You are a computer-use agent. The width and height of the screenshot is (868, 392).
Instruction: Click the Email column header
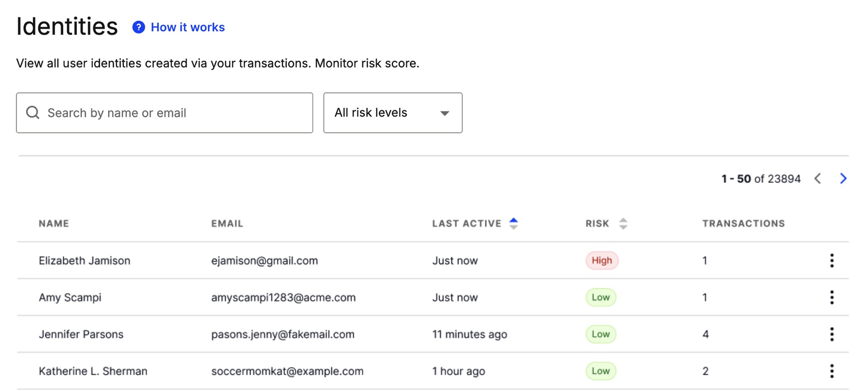(x=227, y=223)
